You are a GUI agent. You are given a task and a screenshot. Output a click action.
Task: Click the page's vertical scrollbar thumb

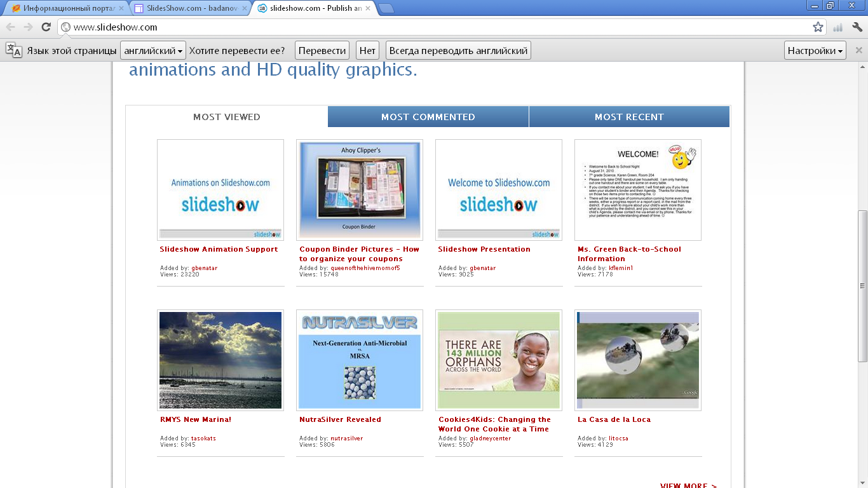tap(862, 286)
